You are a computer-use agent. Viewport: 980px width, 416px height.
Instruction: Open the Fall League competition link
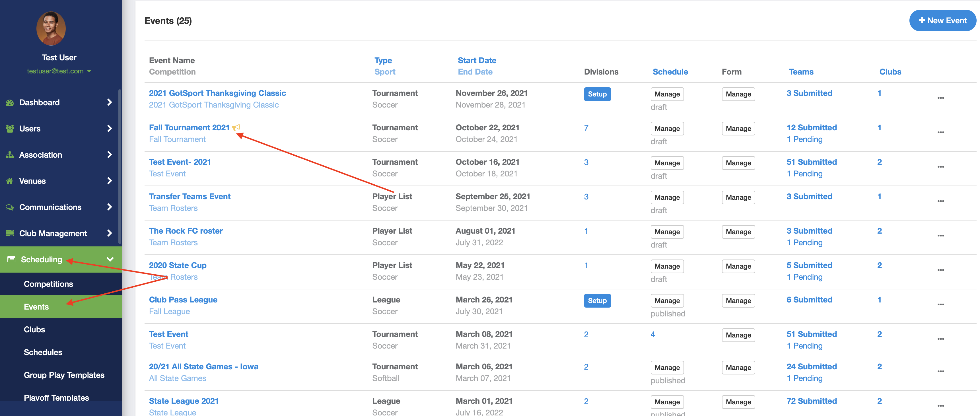click(x=169, y=311)
